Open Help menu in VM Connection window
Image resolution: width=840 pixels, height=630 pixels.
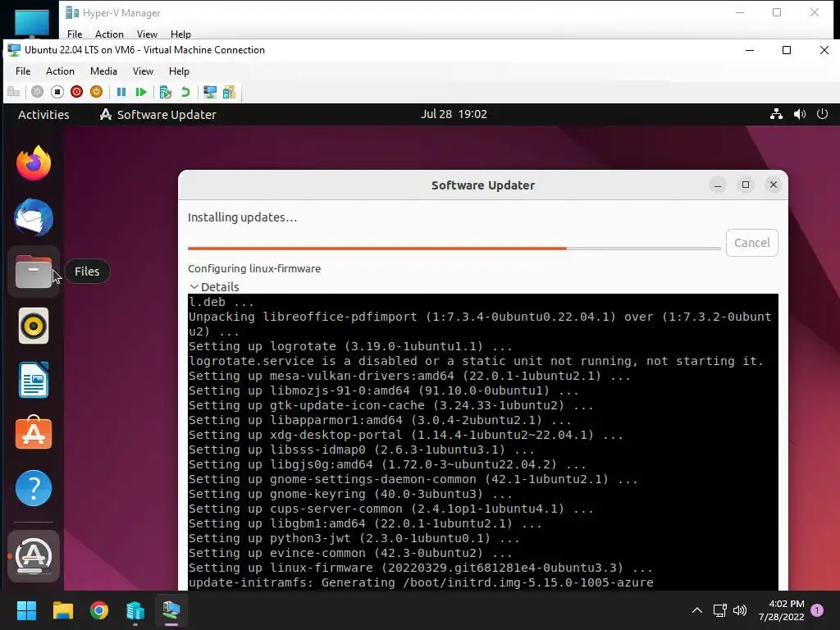pos(179,71)
